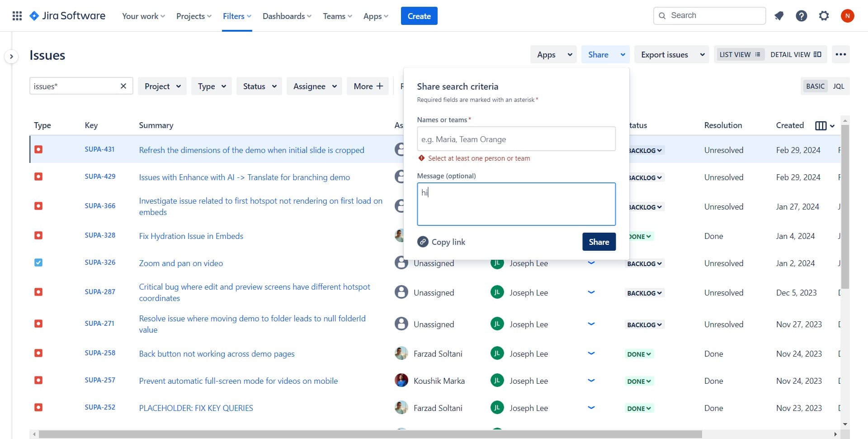Open the app switcher grid icon
Screen dimensions: 868x439
[17, 16]
